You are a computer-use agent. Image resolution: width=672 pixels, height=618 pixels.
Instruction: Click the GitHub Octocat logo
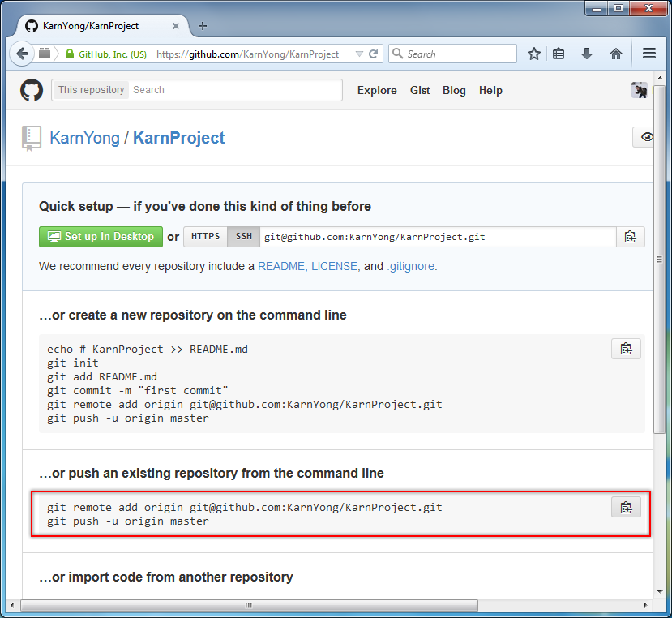click(x=32, y=90)
